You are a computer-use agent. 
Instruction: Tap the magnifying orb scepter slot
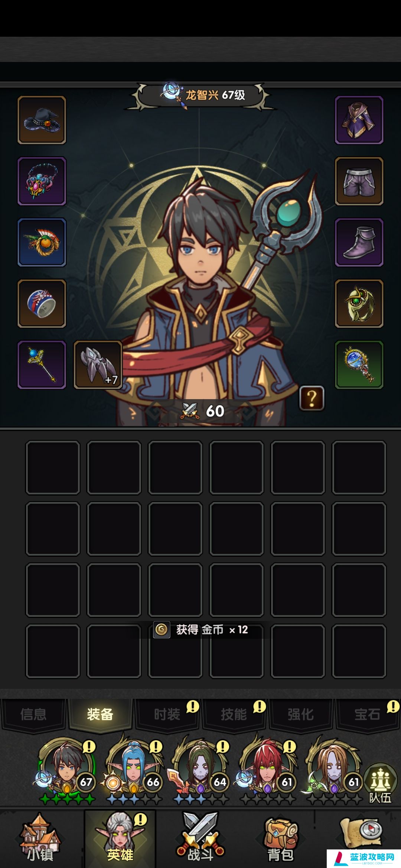(359, 365)
